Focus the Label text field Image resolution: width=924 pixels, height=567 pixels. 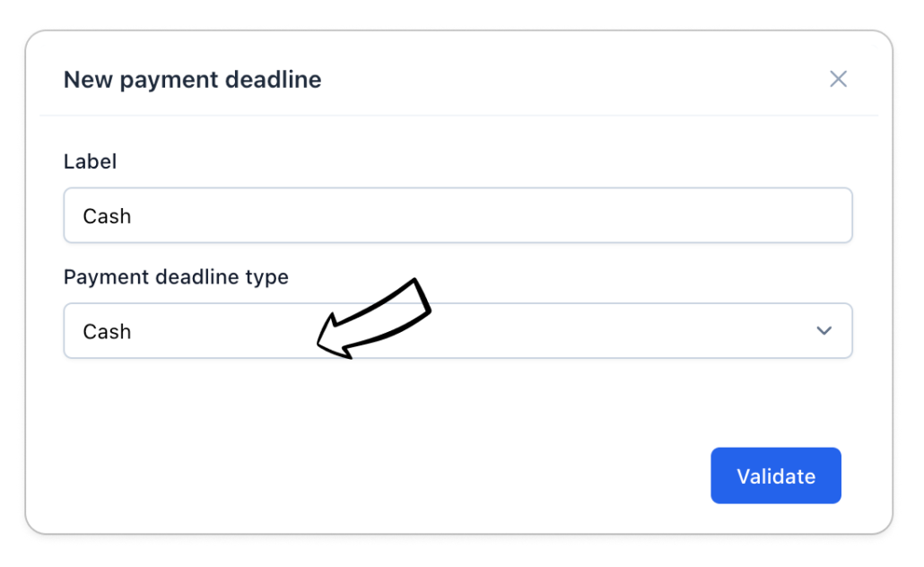coord(458,215)
